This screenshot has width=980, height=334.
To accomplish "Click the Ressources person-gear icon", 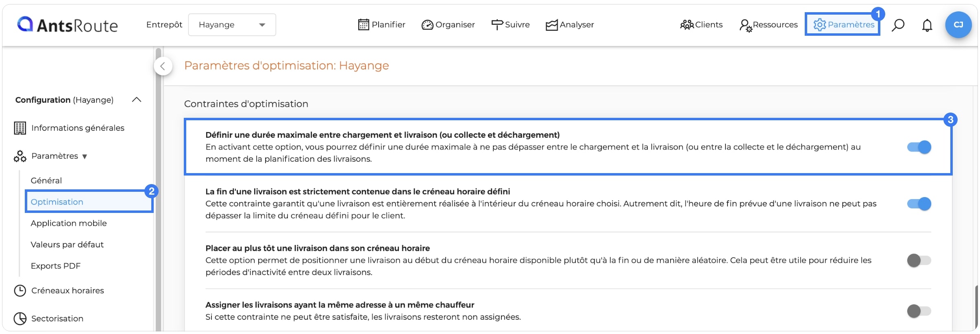I will pos(746,26).
